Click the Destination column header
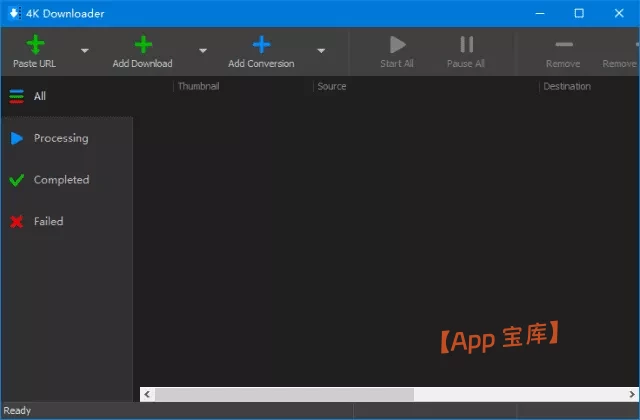The width and height of the screenshot is (640, 420). [567, 86]
